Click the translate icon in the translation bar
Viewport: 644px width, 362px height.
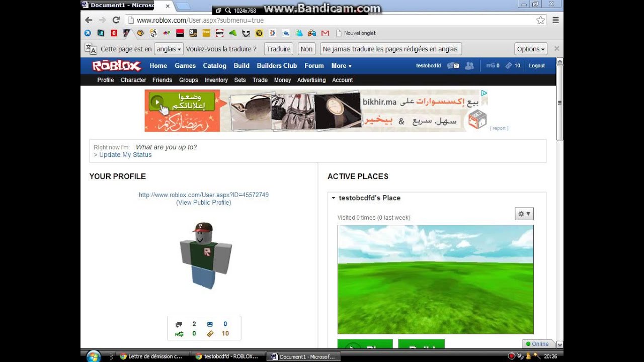[91, 49]
